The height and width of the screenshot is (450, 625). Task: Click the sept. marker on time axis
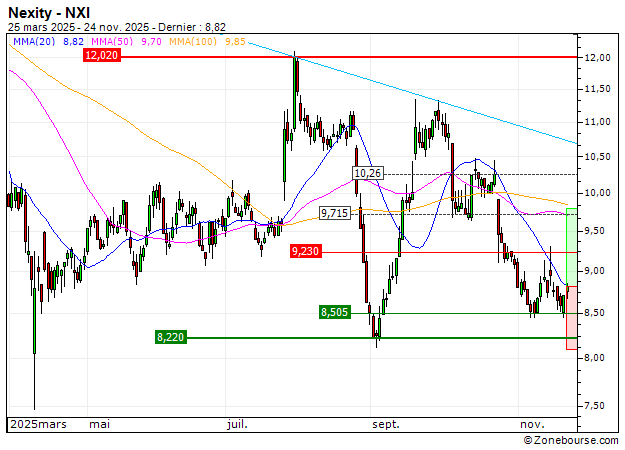(x=386, y=424)
